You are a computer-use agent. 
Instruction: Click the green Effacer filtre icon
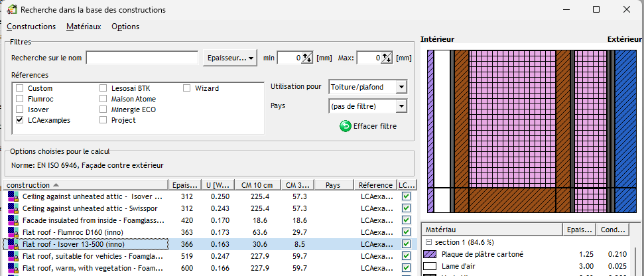[345, 126]
